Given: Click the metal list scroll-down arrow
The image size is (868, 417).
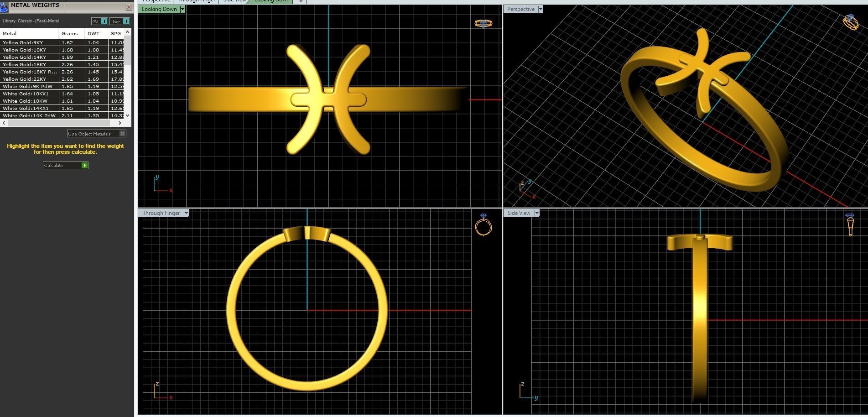Looking at the screenshot, I should pyautogui.click(x=128, y=115).
